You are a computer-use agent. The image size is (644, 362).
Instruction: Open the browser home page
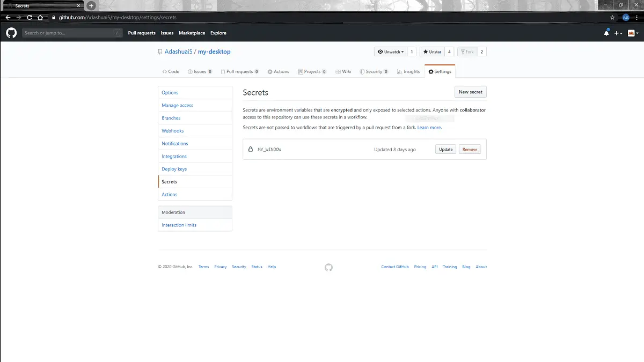pyautogui.click(x=40, y=17)
